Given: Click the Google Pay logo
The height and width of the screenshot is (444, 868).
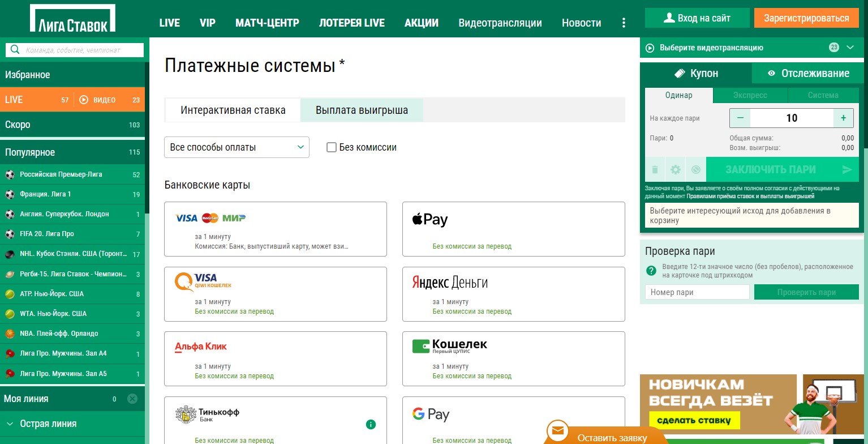Looking at the screenshot, I should point(431,415).
